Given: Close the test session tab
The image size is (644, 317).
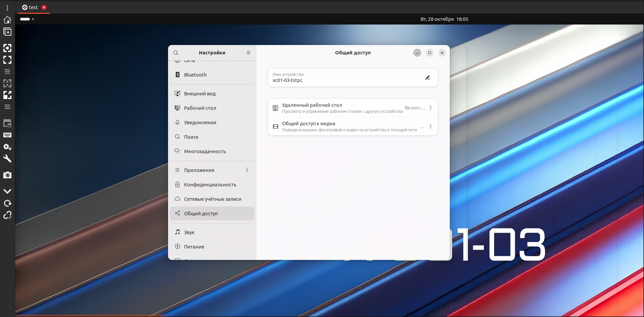Looking at the screenshot, I should pyautogui.click(x=44, y=7).
